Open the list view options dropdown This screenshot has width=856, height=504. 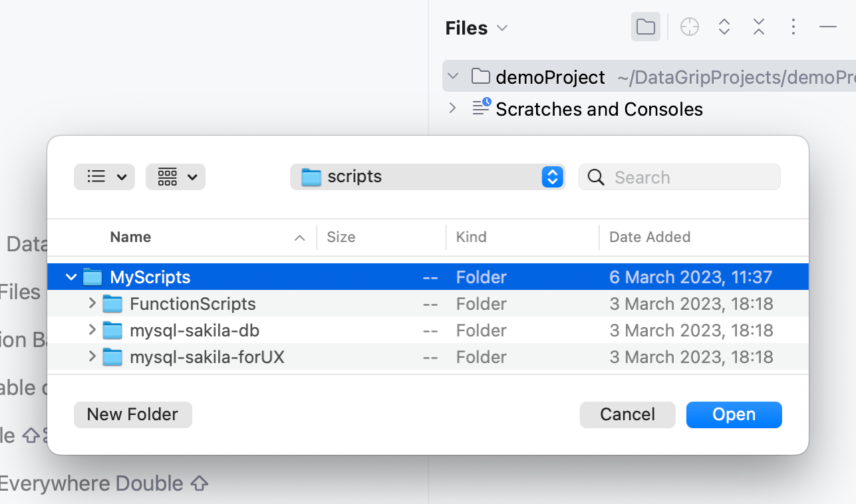coord(104,177)
